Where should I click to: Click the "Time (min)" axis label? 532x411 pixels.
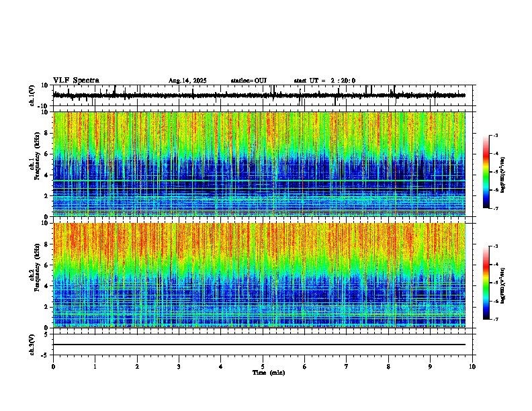pyautogui.click(x=269, y=373)
